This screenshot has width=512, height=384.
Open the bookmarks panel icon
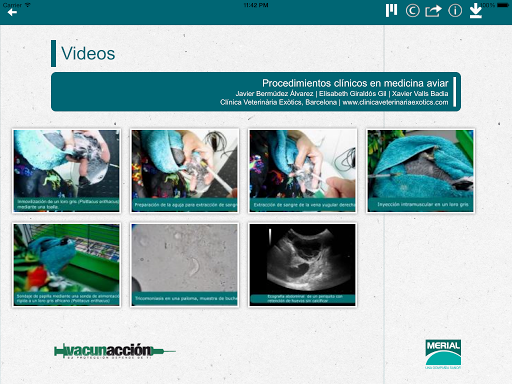point(391,10)
